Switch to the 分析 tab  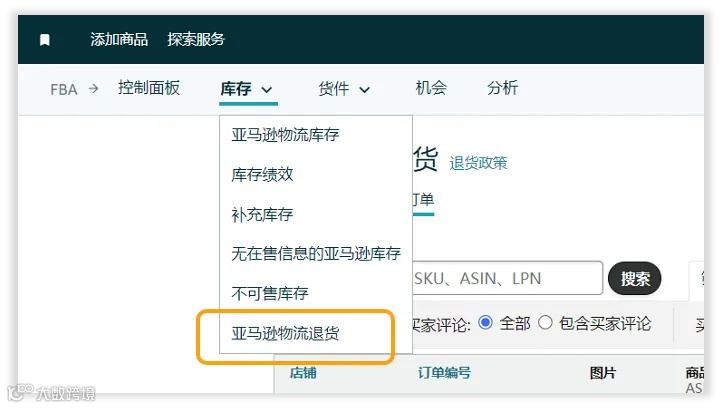point(502,87)
